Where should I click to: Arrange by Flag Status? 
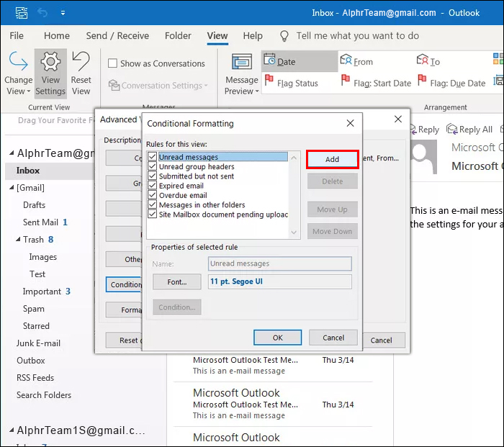[x=291, y=82]
